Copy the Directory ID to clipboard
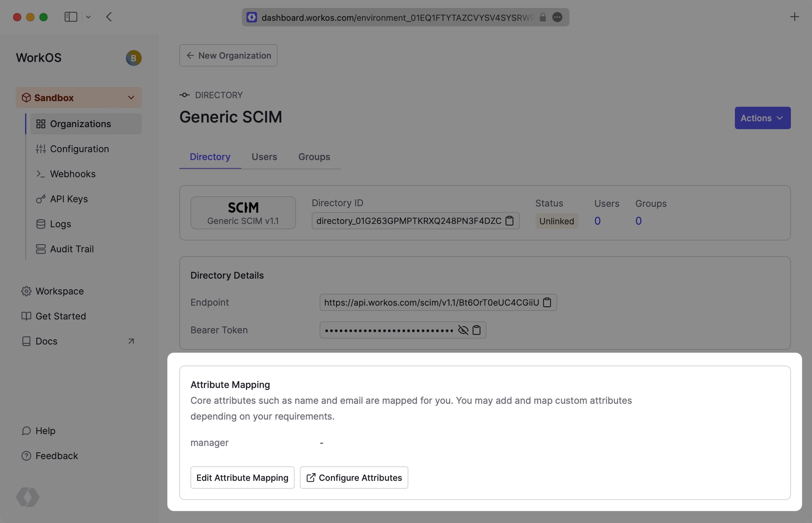This screenshot has width=812, height=523. click(509, 221)
